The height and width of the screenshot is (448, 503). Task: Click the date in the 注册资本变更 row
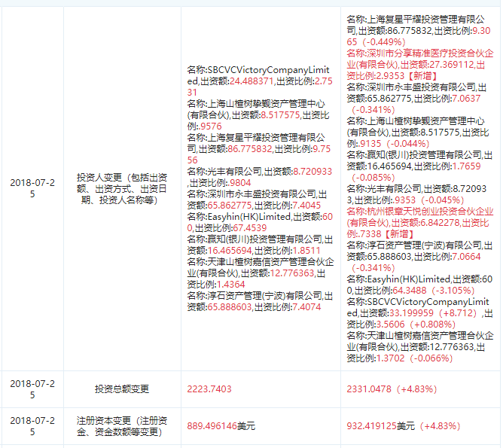[32, 426]
